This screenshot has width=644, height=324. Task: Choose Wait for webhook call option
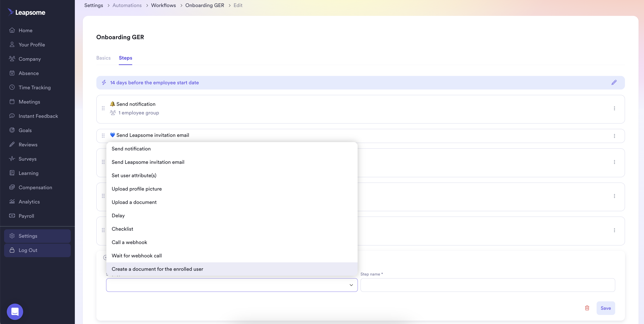tap(232, 256)
